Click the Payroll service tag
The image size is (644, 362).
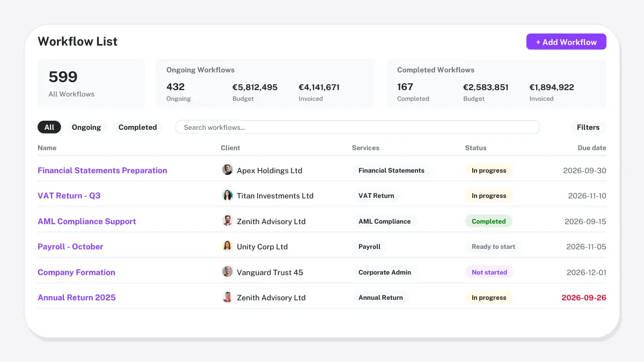tap(369, 247)
